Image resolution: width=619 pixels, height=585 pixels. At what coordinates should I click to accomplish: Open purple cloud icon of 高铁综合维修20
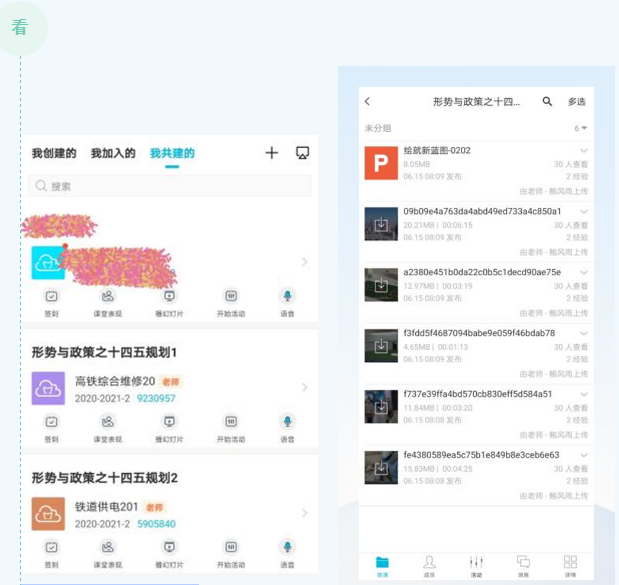point(48,388)
